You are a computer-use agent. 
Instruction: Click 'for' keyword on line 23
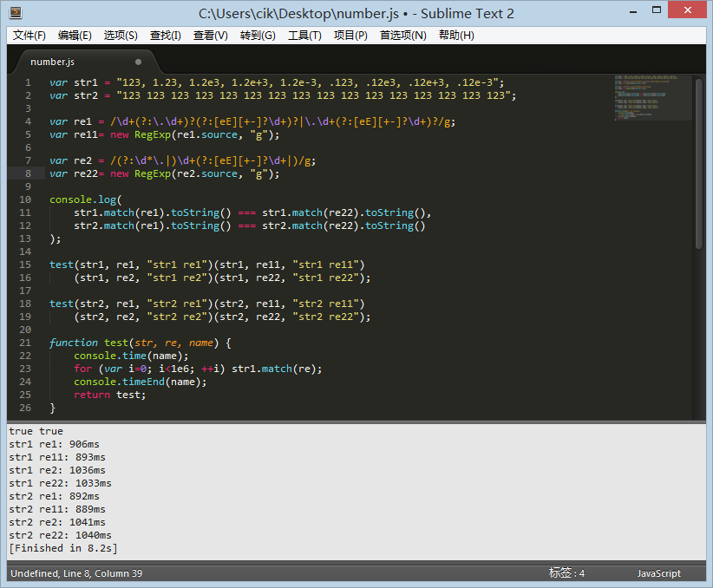point(82,369)
